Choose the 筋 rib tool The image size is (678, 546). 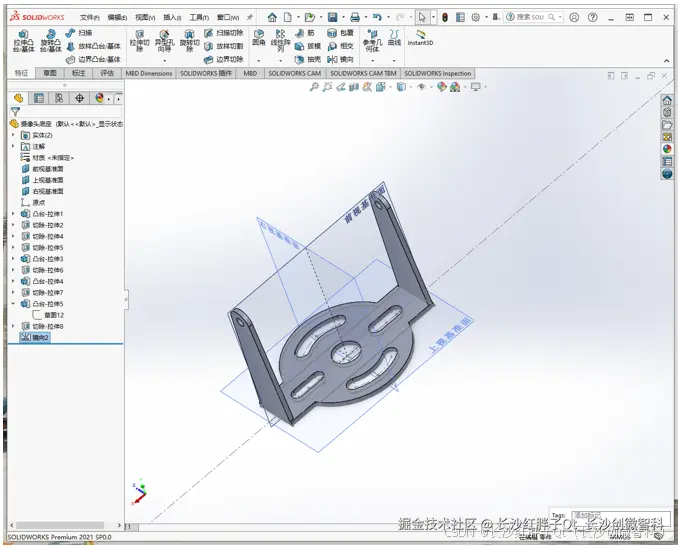305,33
